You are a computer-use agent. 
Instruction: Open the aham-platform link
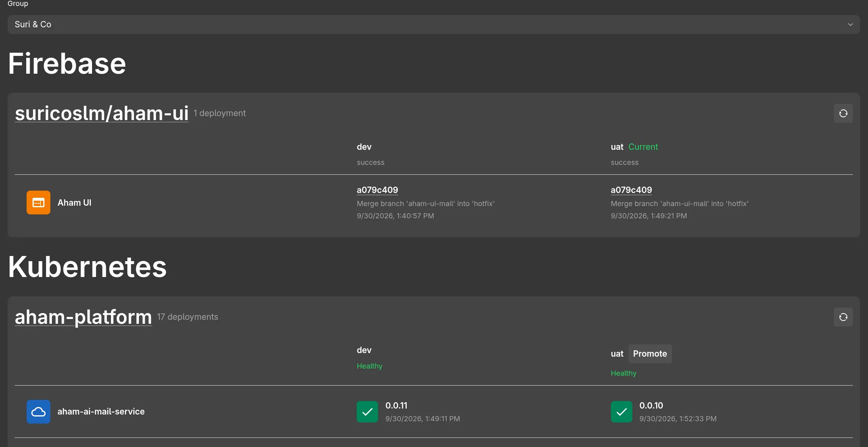coord(83,317)
